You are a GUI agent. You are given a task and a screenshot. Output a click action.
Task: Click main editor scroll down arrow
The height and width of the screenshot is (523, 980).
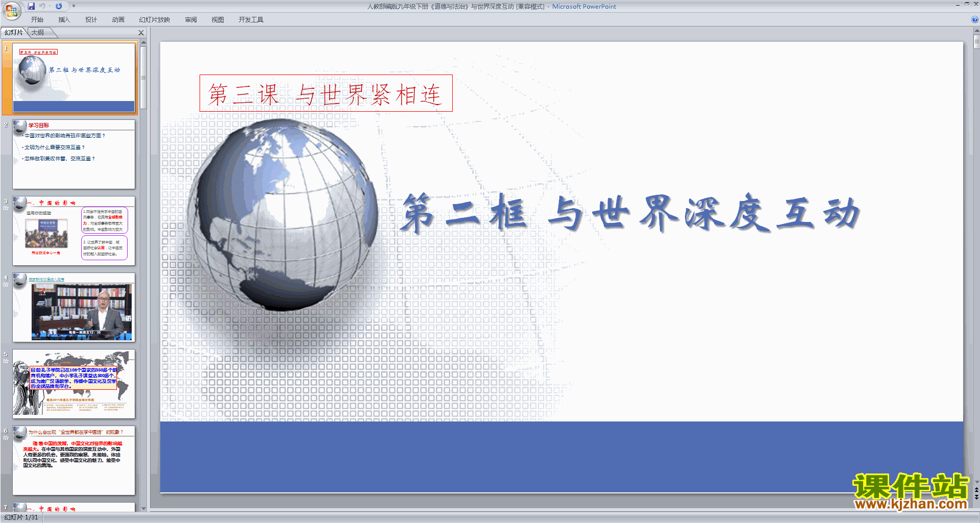(976, 482)
